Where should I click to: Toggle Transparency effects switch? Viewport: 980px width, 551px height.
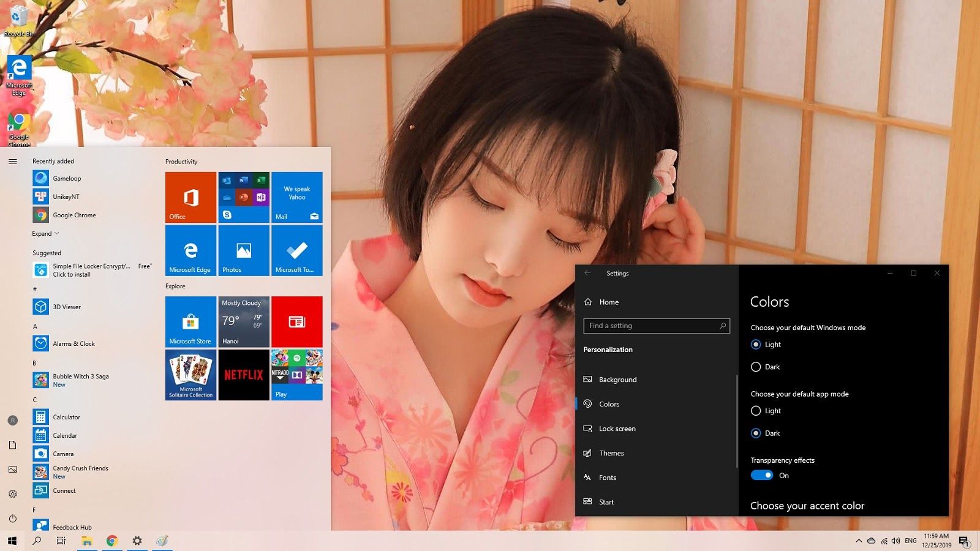point(762,475)
